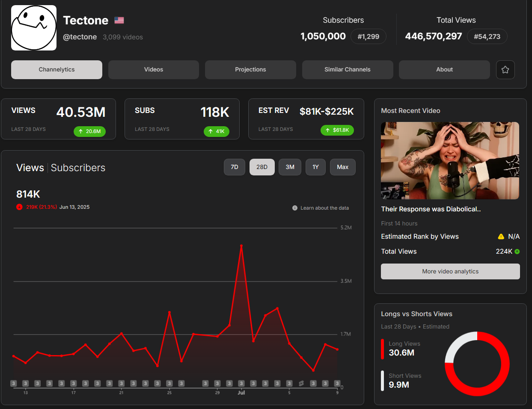Screen dimensions: 532x409
Task: Click the green up-arrow 41K badge
Action: coord(217,131)
